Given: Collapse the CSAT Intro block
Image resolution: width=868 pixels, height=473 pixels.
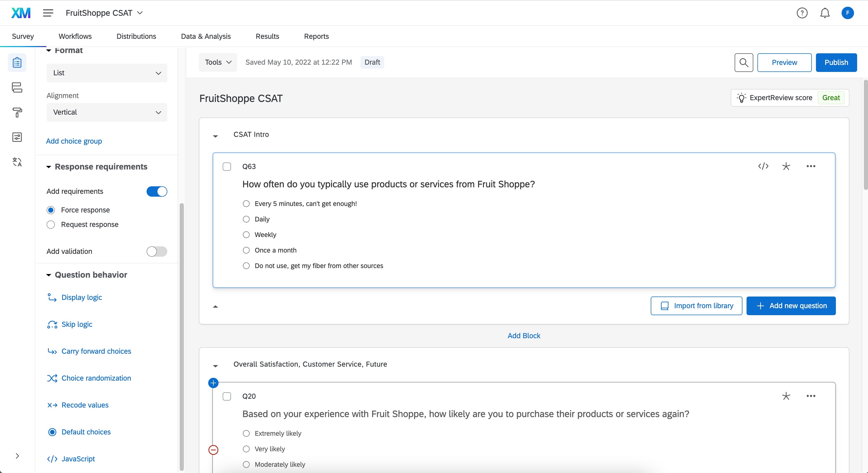Looking at the screenshot, I should tap(215, 136).
